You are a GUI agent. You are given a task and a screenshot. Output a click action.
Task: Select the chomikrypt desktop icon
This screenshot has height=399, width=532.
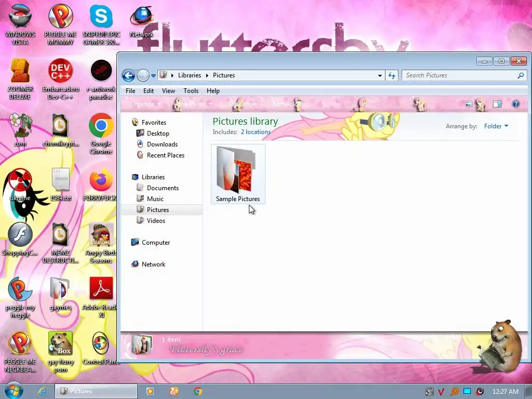pos(60,130)
